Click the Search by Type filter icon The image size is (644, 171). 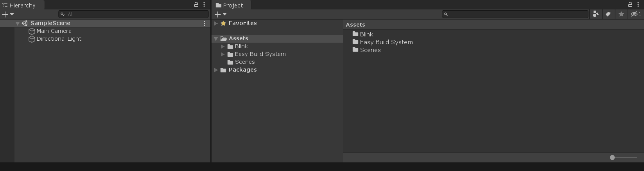coord(596,14)
